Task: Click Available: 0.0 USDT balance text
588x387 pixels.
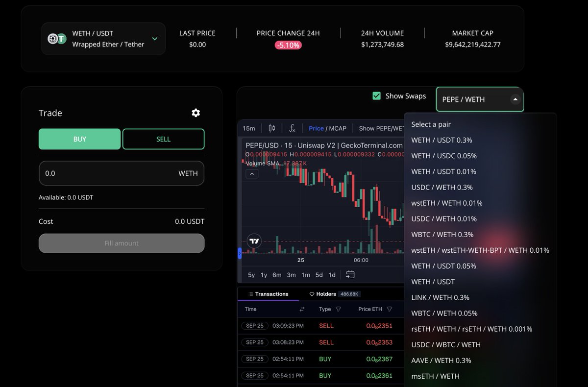Action: point(66,198)
